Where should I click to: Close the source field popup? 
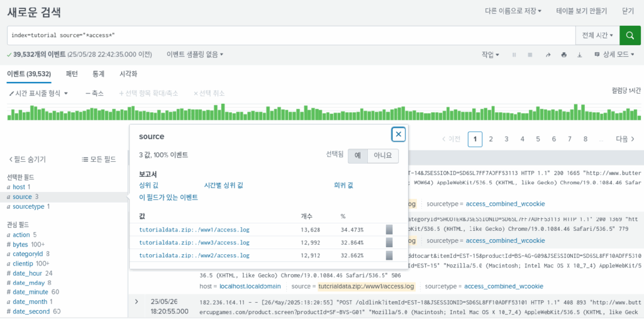point(398,134)
